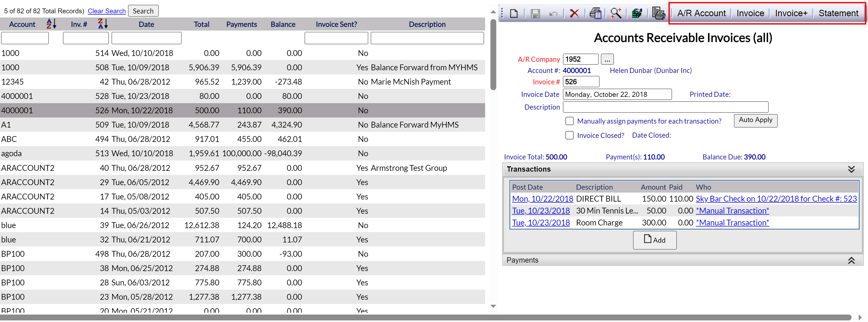The width and height of the screenshot is (868, 322).
Task: Select BP100 row invoice 498
Action: [243, 254]
